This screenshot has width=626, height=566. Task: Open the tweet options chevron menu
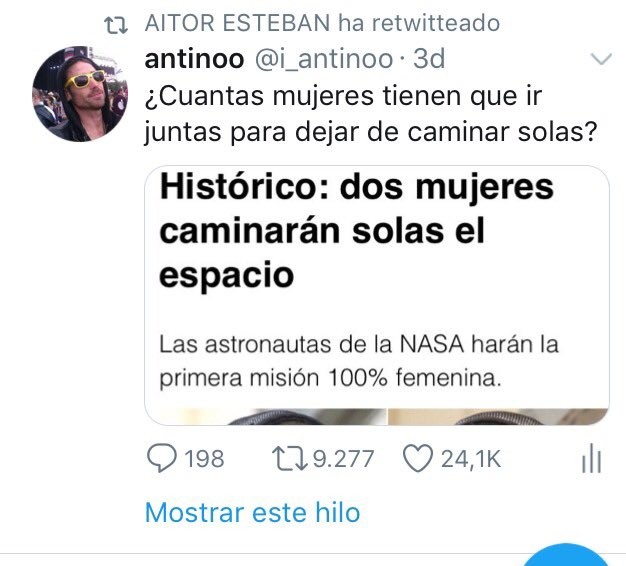[601, 59]
